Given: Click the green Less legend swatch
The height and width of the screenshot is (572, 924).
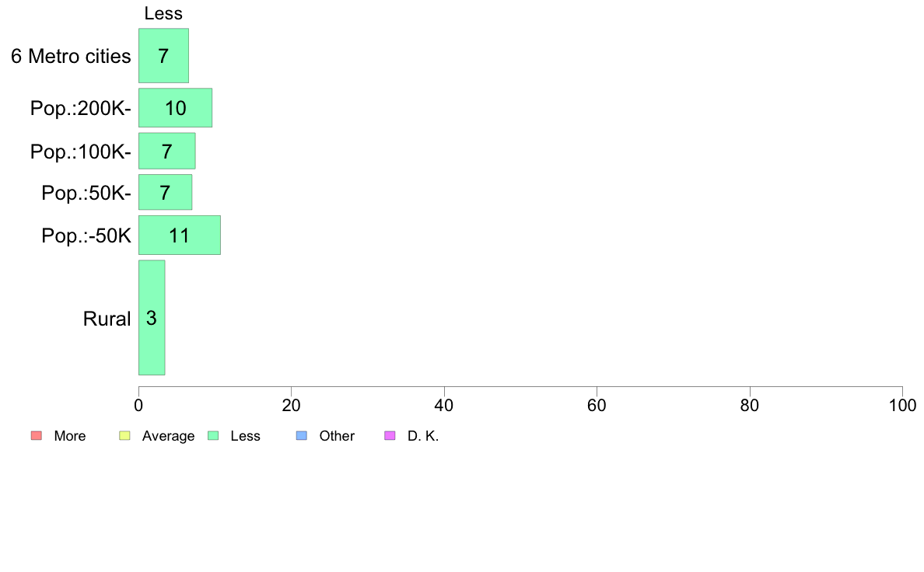Looking at the screenshot, I should coord(213,436).
